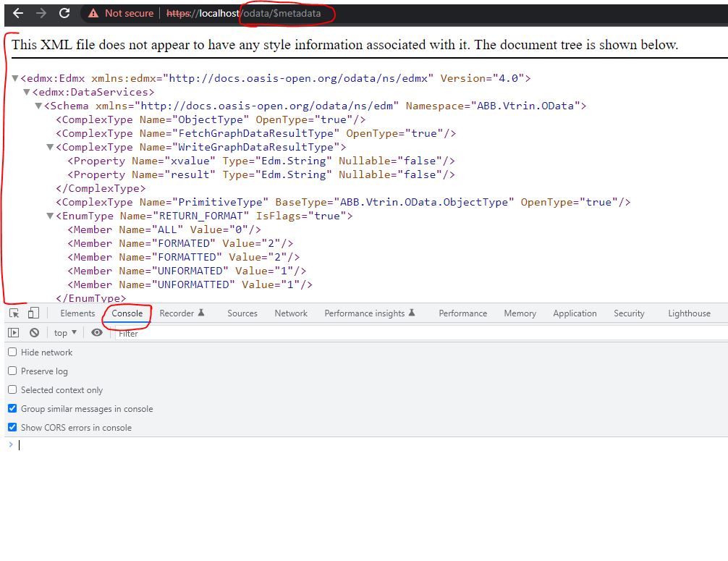Screen dimensions: 728x561
Task: Toggle the device toolbar icon
Action: pos(33,313)
